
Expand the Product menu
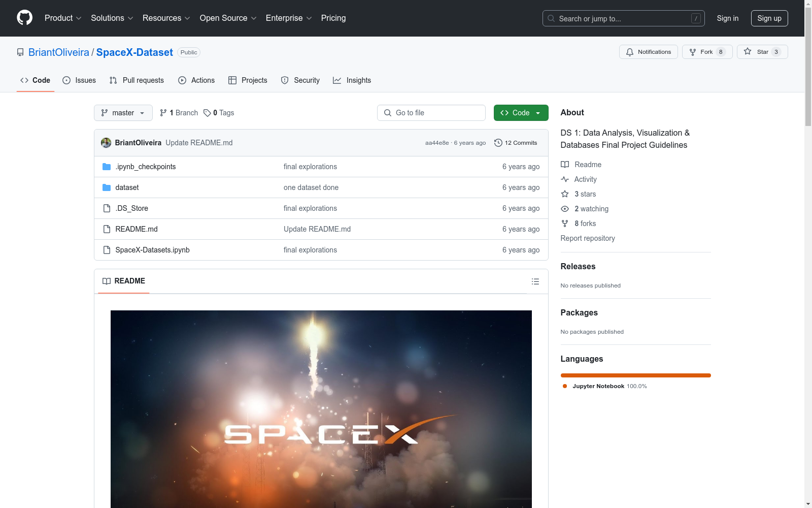pos(63,18)
